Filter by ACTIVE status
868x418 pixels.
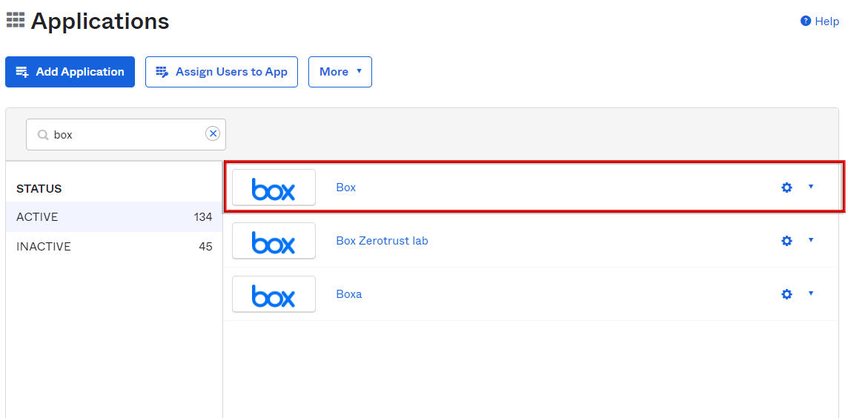pos(114,217)
